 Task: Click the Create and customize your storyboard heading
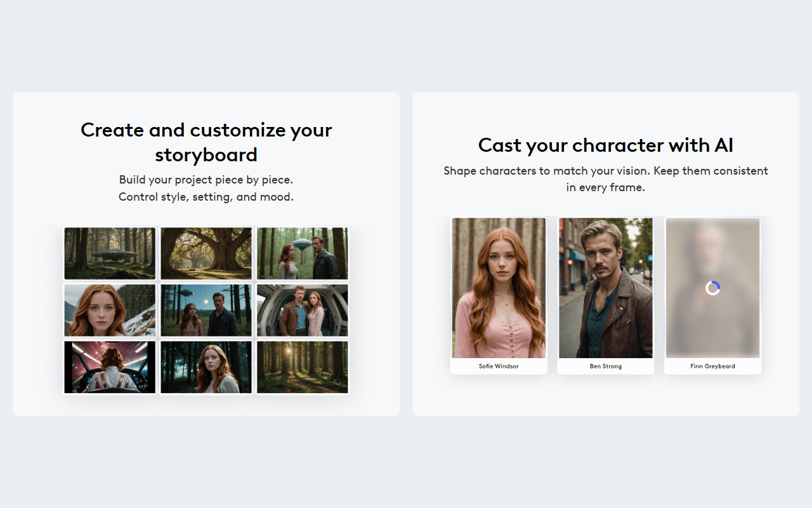206,142
